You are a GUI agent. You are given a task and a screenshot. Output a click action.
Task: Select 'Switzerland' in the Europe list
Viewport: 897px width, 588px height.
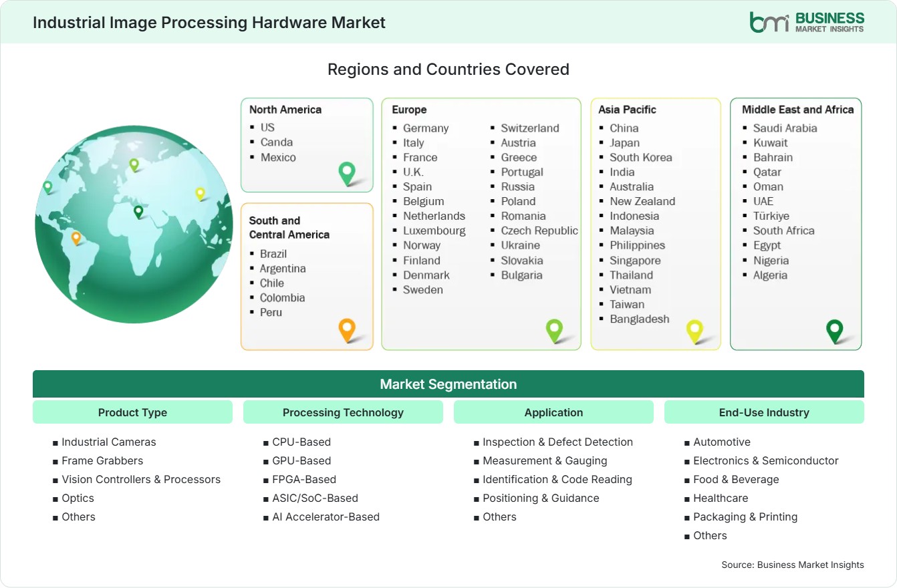click(530, 128)
